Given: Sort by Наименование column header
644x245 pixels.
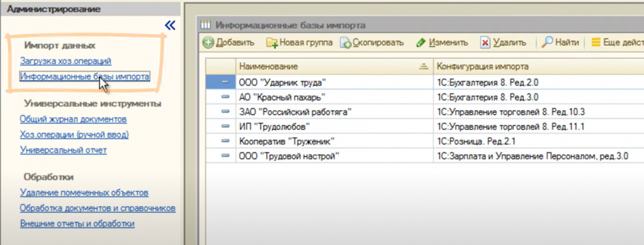Looking at the screenshot, I should click(334, 67).
